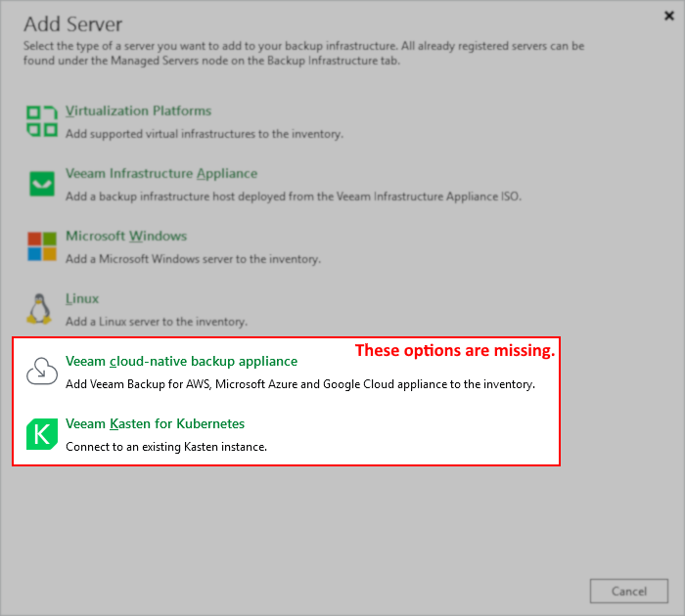Choose the Linux server option
Screen dimensions: 685x616
click(x=82, y=298)
